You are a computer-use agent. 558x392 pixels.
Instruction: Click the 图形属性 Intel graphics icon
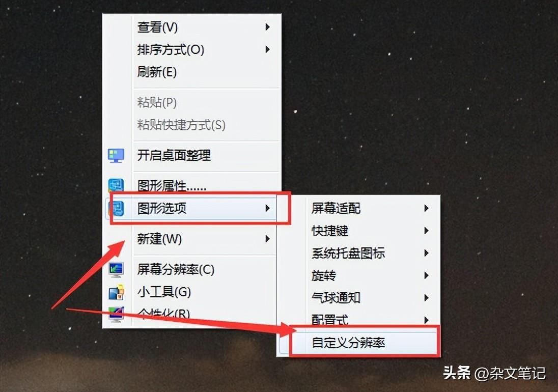pyautogui.click(x=116, y=185)
